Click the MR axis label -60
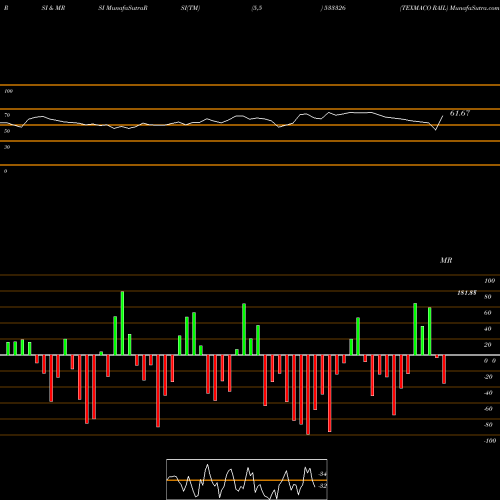This screenshot has height=500, width=500. (x=488, y=409)
